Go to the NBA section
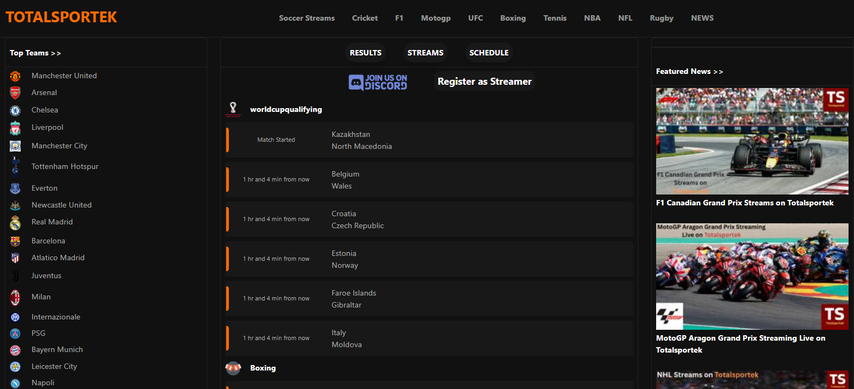The image size is (854, 389). (592, 18)
